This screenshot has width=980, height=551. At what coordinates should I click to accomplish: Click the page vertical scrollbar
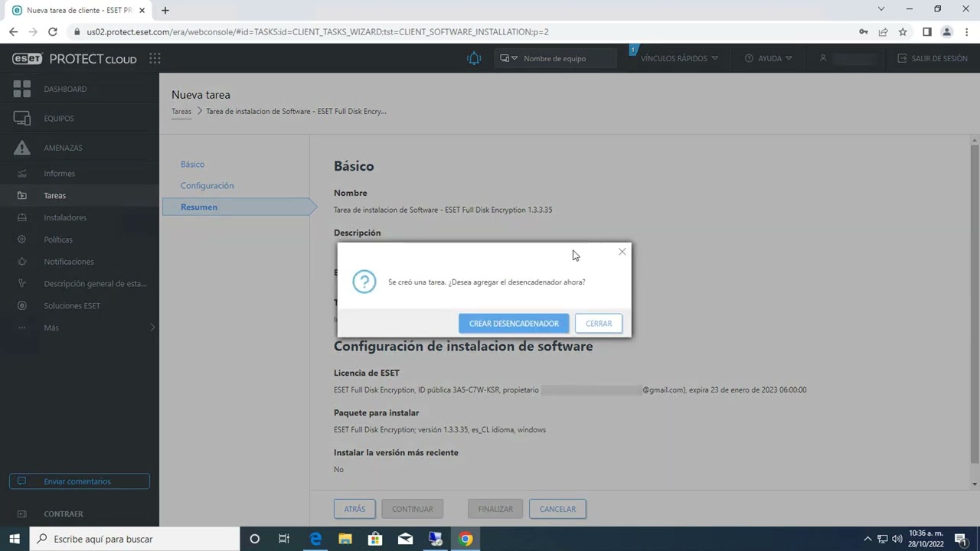click(975, 303)
